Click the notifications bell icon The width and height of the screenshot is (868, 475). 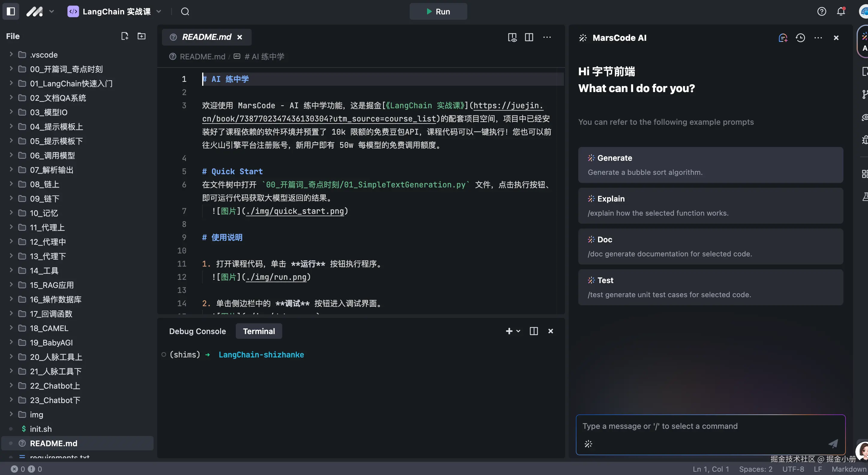[x=841, y=11]
